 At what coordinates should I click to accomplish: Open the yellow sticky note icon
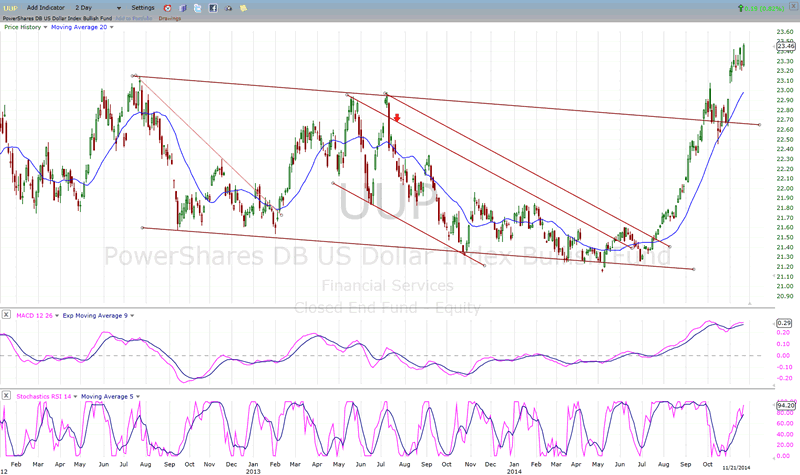[x=244, y=8]
